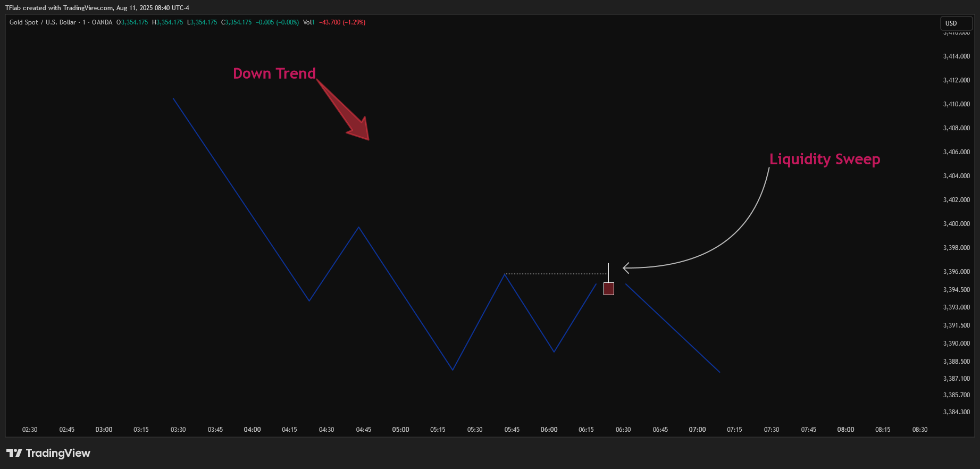Click the 3,410.000 price axis label
The height and width of the screenshot is (469, 980).
pos(957,104)
